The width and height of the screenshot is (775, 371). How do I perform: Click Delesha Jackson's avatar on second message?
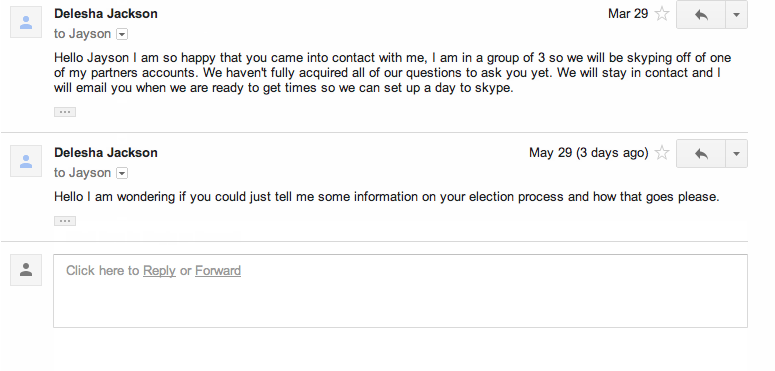tap(26, 161)
